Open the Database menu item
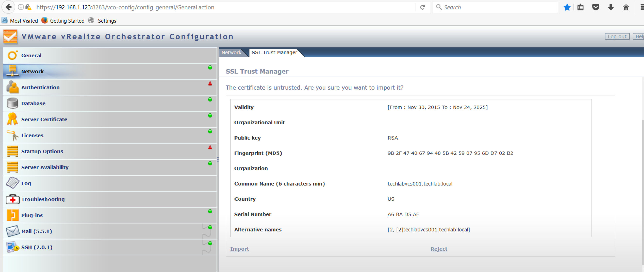644x272 pixels. [110, 103]
